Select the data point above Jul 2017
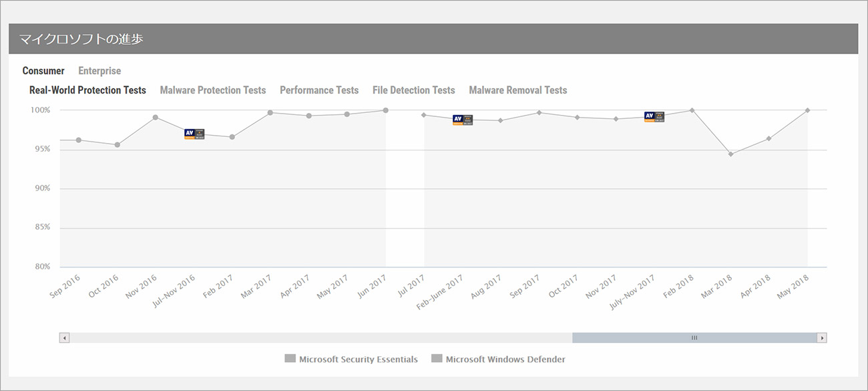 point(424,115)
